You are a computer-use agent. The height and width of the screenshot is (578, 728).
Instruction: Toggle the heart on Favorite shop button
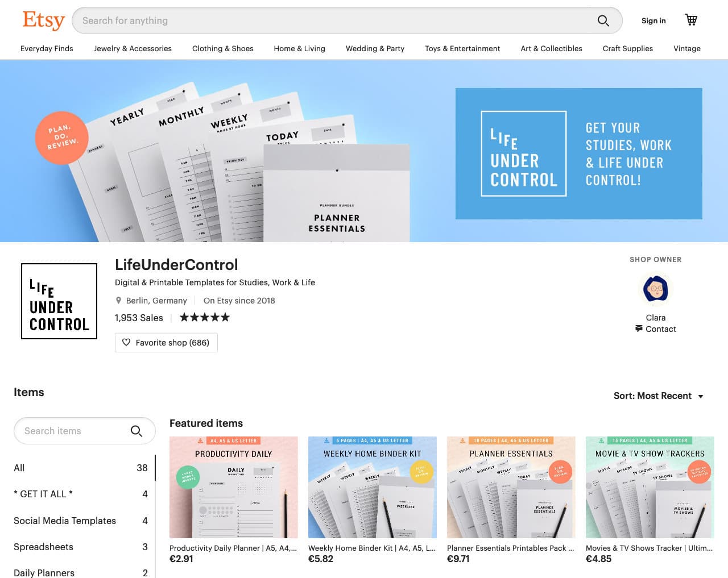(x=126, y=342)
